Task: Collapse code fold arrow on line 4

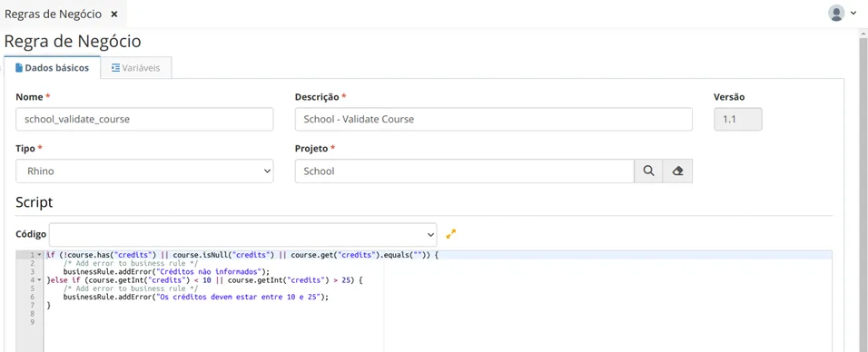Action: [x=39, y=280]
